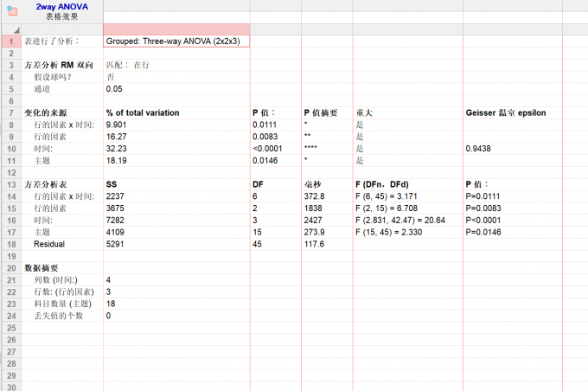Click the '假设球吗?' label
The width and height of the screenshot is (588, 391).
point(53,77)
